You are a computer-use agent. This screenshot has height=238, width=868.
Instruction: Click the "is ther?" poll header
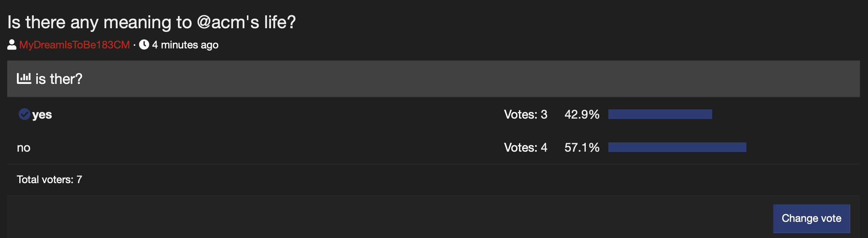point(433,79)
